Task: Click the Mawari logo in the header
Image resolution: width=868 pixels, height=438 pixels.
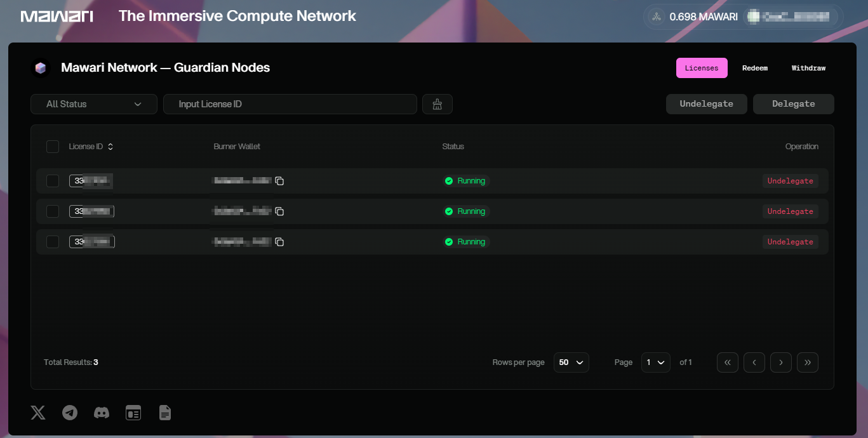Action: [x=57, y=16]
